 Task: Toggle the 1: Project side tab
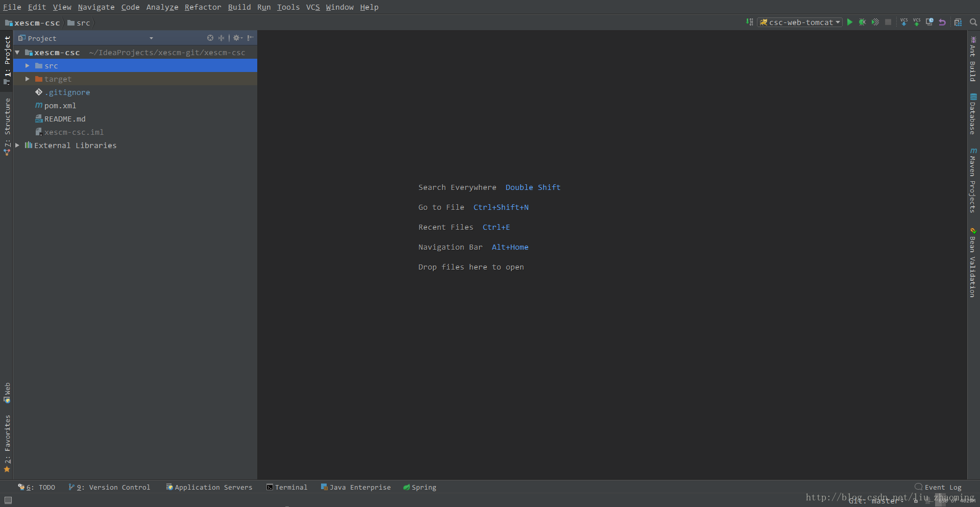pyautogui.click(x=7, y=60)
